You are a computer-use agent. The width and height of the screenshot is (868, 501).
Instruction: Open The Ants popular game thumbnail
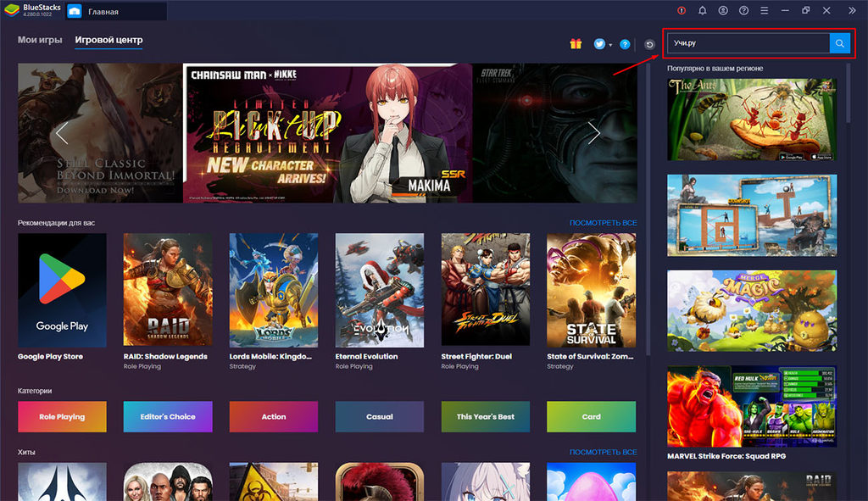click(x=752, y=120)
